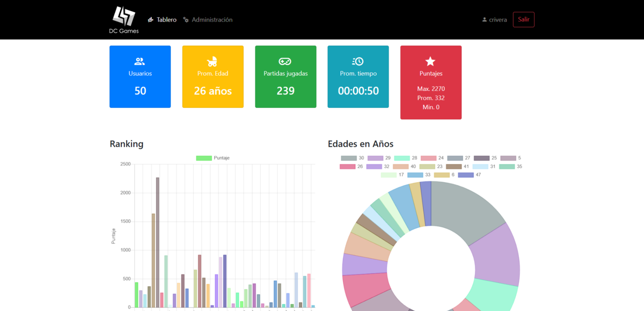Toggle age 24 legend entry
The width and height of the screenshot is (644, 311).
(433, 158)
